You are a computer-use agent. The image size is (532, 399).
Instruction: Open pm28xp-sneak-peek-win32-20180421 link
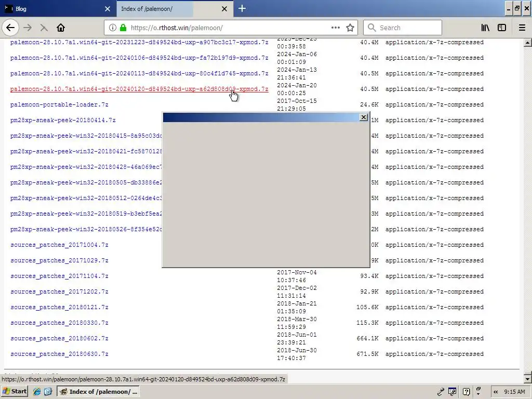(86, 152)
